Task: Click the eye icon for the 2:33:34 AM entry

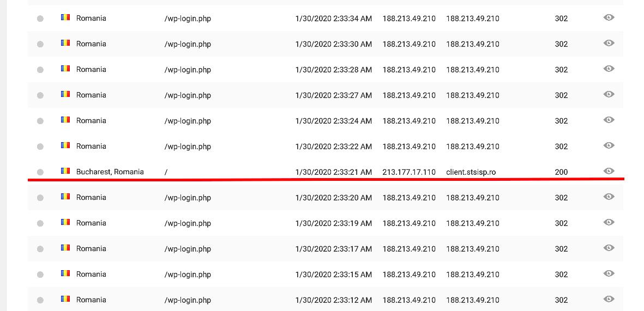Action: [609, 18]
